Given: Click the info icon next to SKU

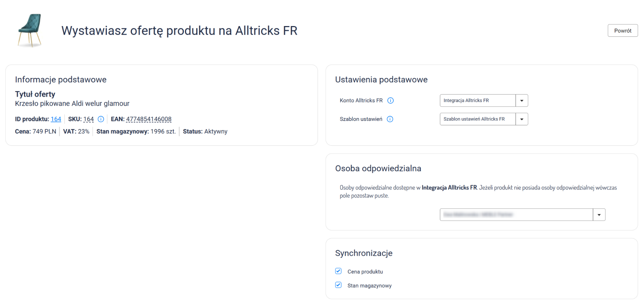Looking at the screenshot, I should [101, 119].
